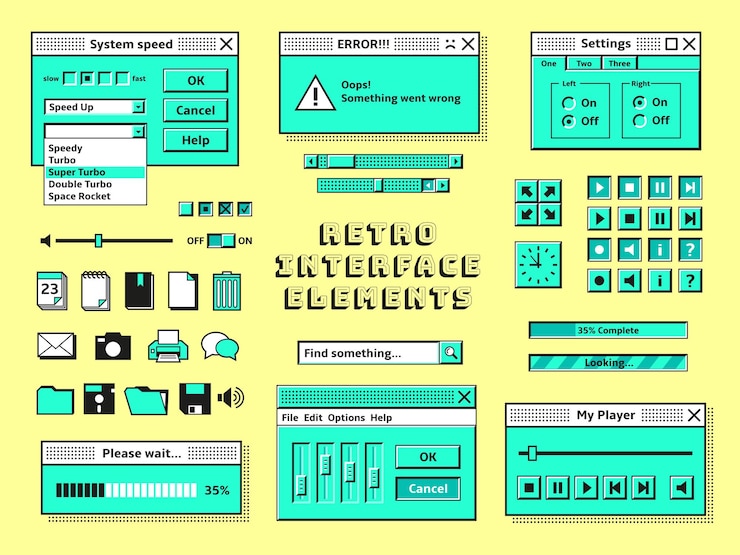
Task: Click OK in System speed window
Action: pyautogui.click(x=196, y=81)
